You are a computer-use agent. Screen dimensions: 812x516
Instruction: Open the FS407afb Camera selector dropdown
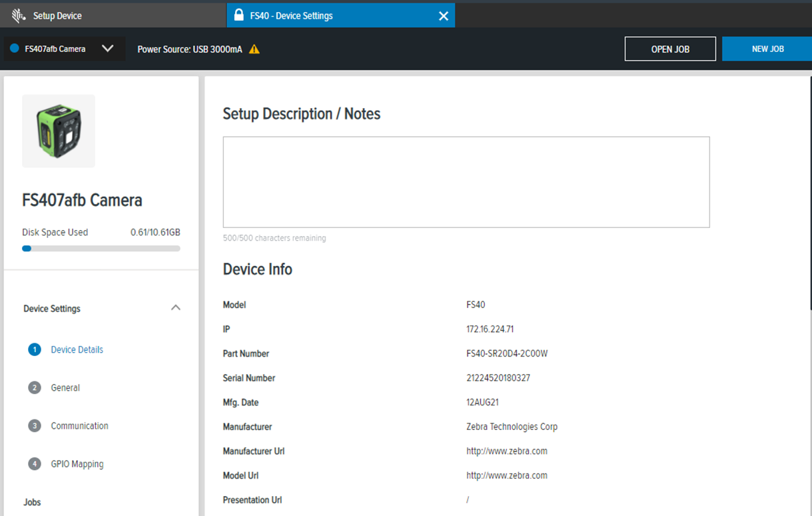tap(107, 48)
